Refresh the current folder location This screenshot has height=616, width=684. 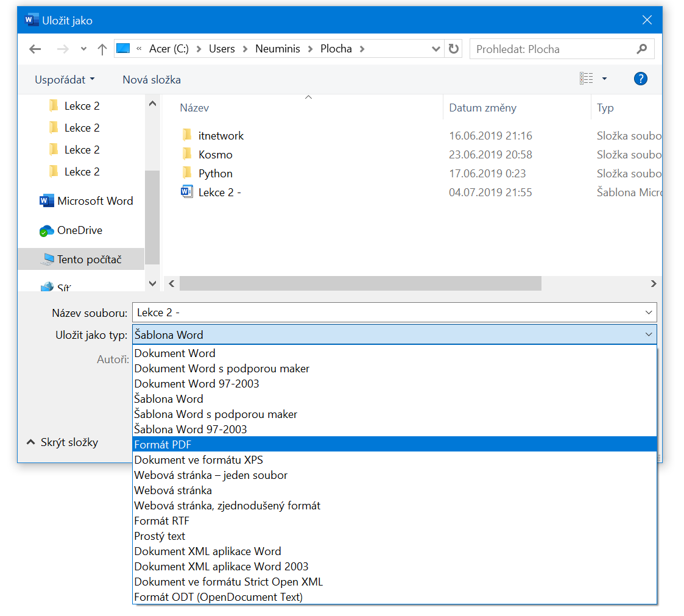click(x=453, y=49)
